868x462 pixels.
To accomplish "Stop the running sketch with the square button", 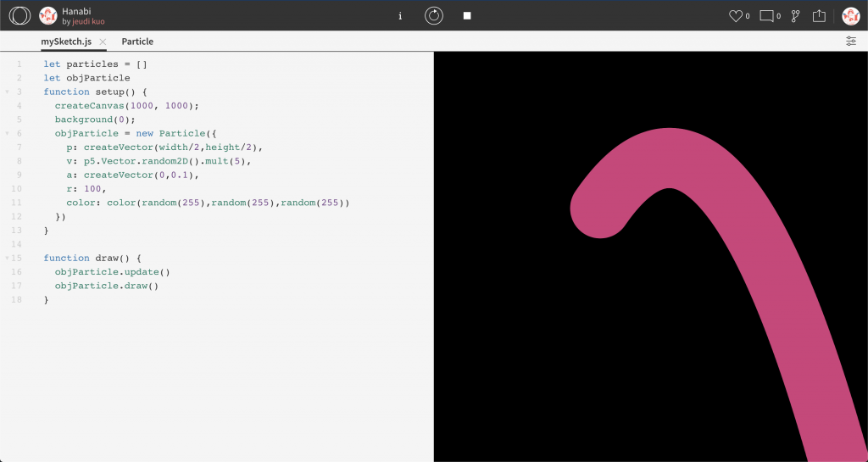I will point(467,15).
